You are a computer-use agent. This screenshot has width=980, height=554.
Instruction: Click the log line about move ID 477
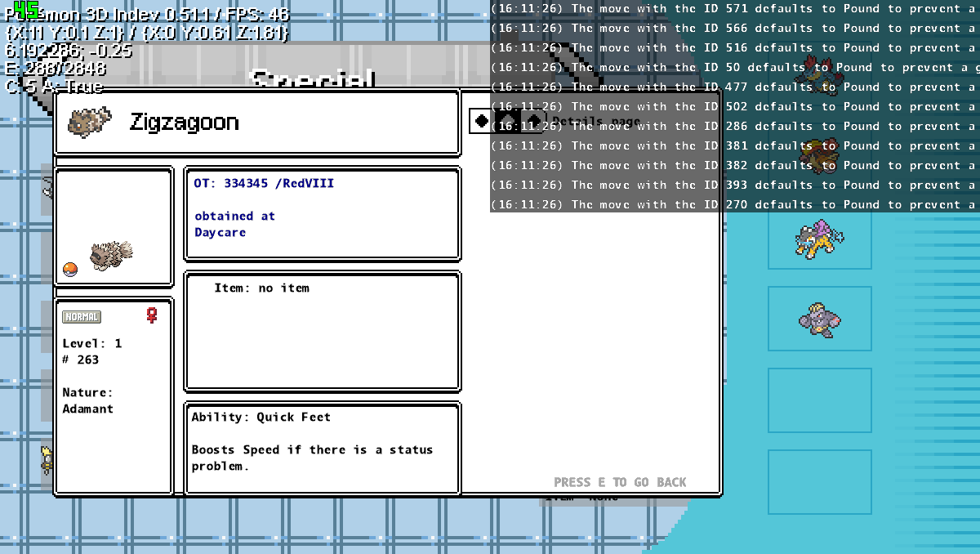(735, 87)
